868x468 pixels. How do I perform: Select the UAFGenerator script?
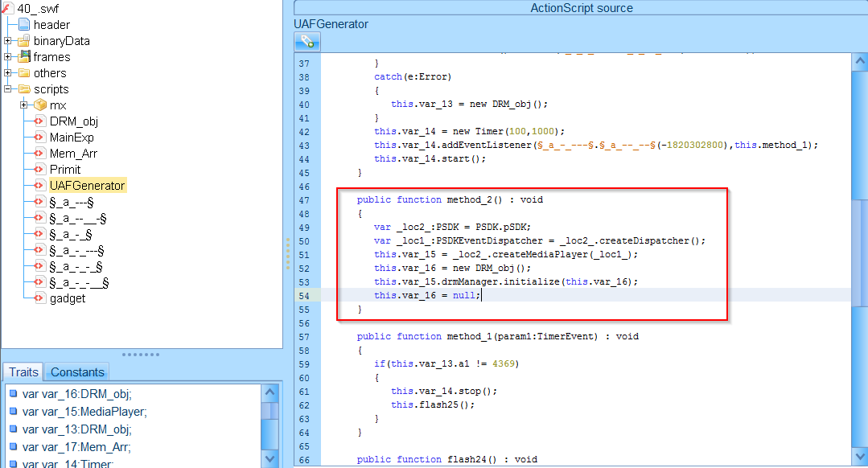click(88, 185)
